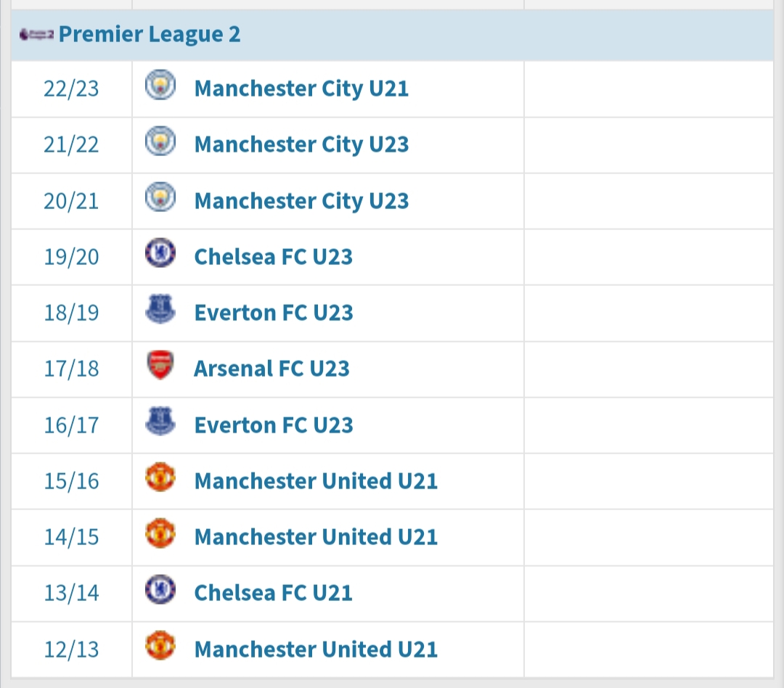Open Chelsea FC U23 team link
The image size is (784, 688).
274,257
